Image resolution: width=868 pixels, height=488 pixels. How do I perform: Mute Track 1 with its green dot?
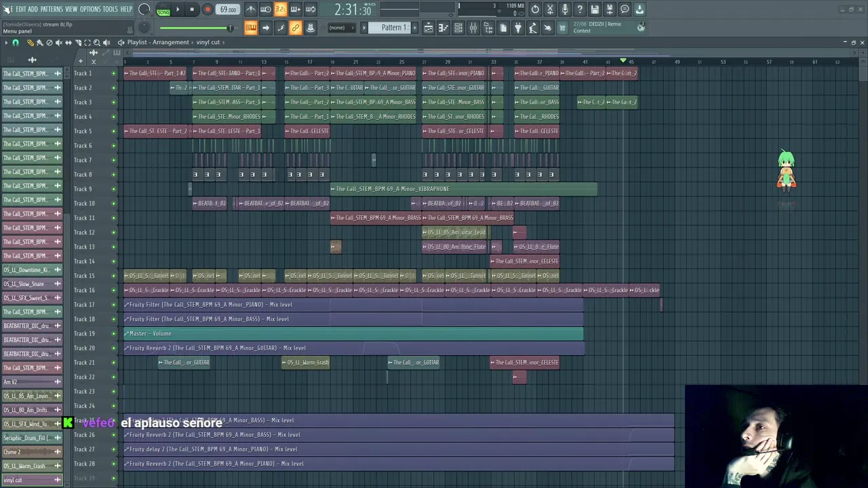113,73
